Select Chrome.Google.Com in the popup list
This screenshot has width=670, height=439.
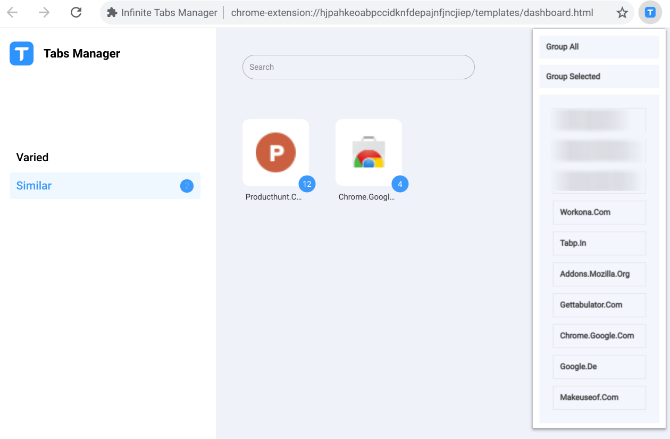[x=599, y=336]
